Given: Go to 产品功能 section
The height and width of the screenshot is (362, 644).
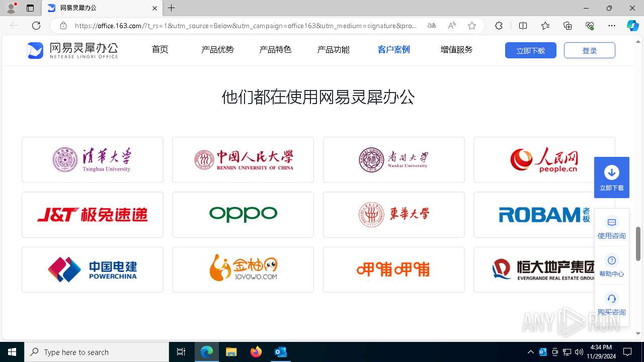Looking at the screenshot, I should 334,50.
